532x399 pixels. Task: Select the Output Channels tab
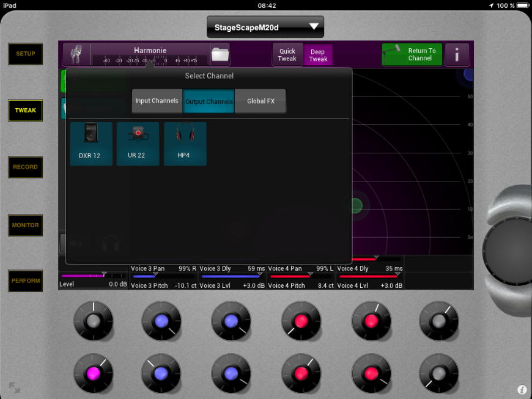point(209,101)
